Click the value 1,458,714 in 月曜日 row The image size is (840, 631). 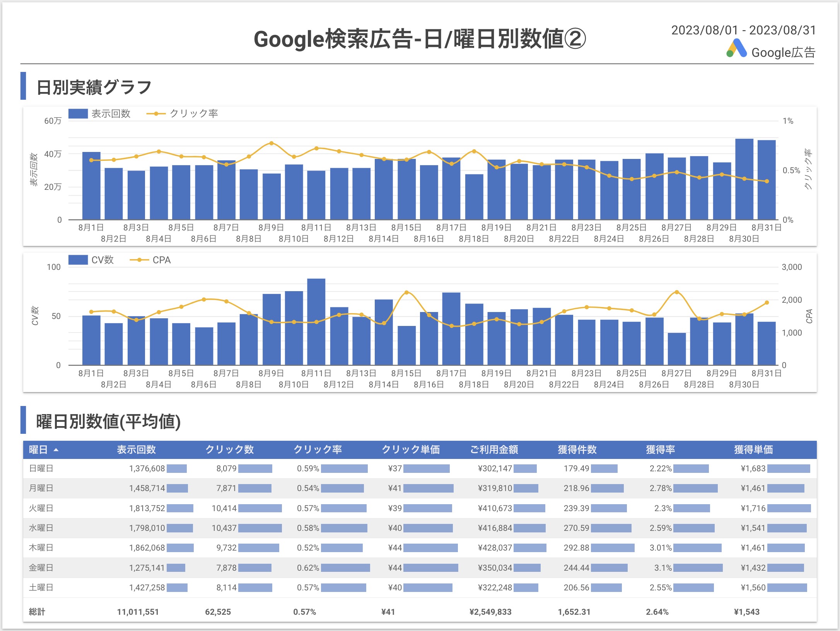point(147,488)
